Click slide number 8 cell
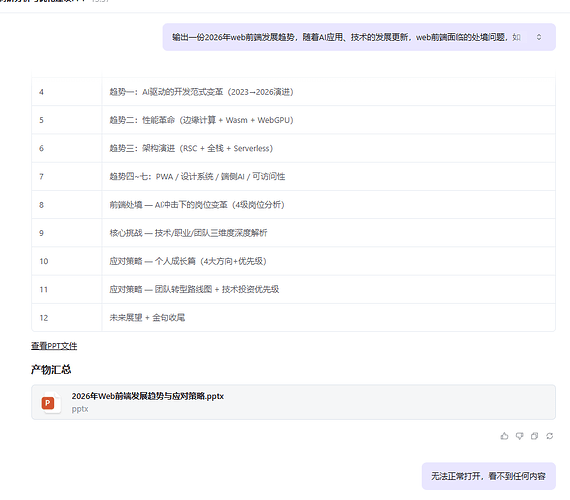 (67, 205)
